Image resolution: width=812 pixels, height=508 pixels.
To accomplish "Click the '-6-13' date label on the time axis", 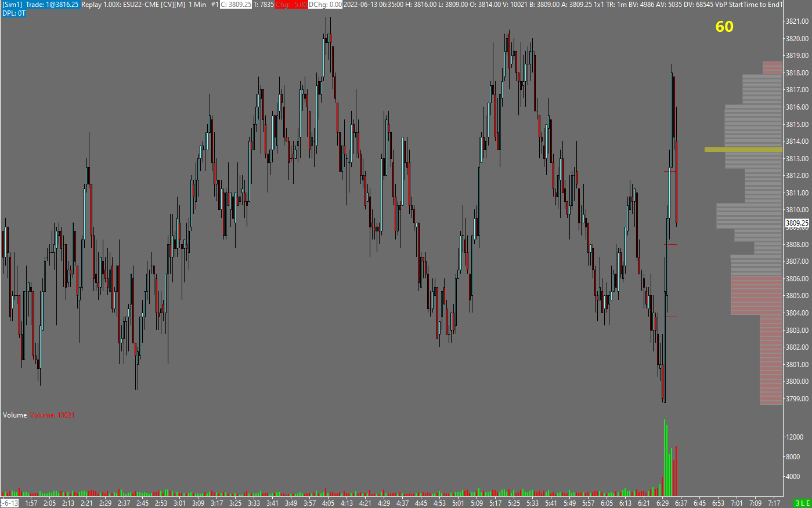I will pyautogui.click(x=10, y=503).
